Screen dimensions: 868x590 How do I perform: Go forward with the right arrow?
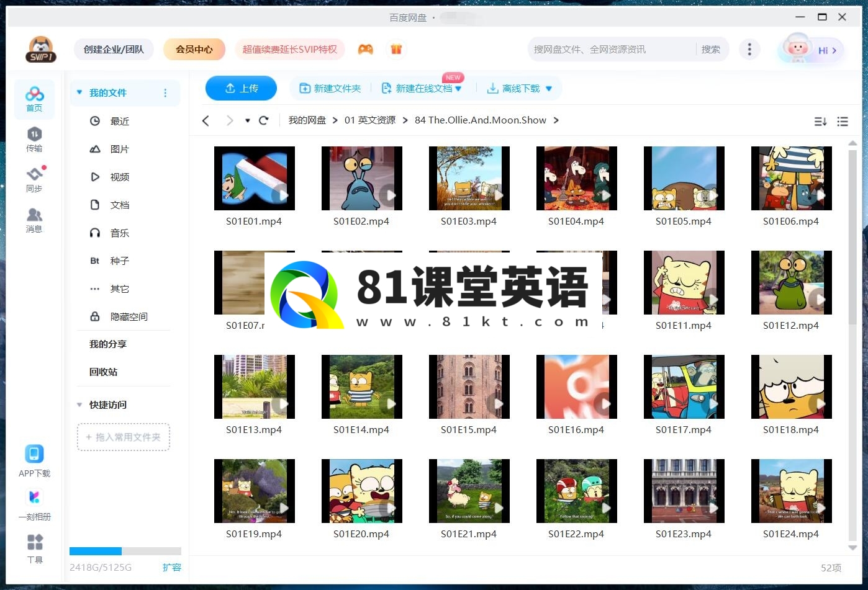[x=230, y=120]
